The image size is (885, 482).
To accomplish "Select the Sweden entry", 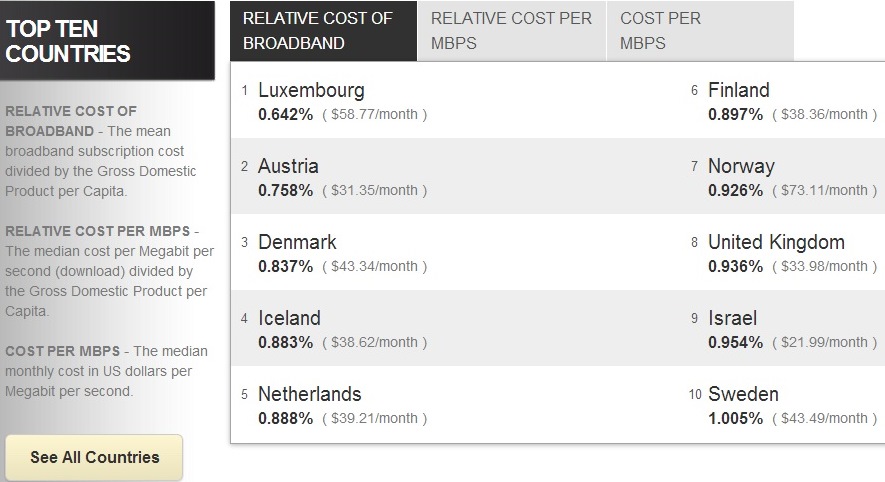I will 743,395.
